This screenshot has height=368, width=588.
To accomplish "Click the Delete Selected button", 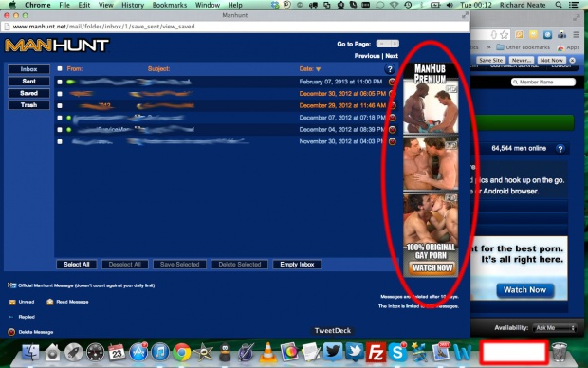I will coord(240,265).
